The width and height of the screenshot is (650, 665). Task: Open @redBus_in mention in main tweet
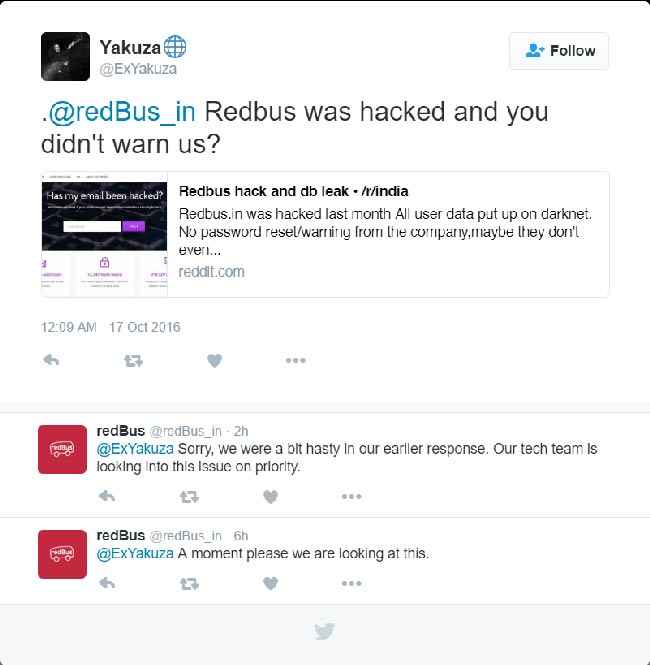point(122,112)
